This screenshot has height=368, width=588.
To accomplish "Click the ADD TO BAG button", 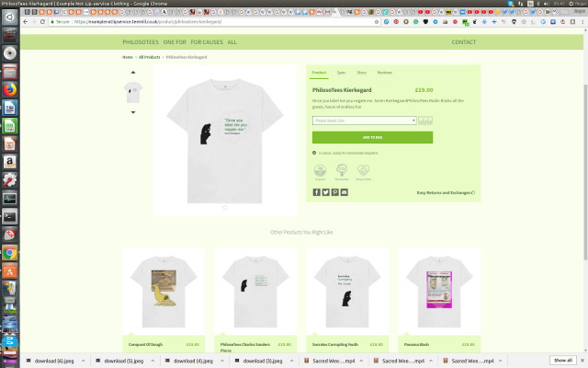I will tap(372, 137).
